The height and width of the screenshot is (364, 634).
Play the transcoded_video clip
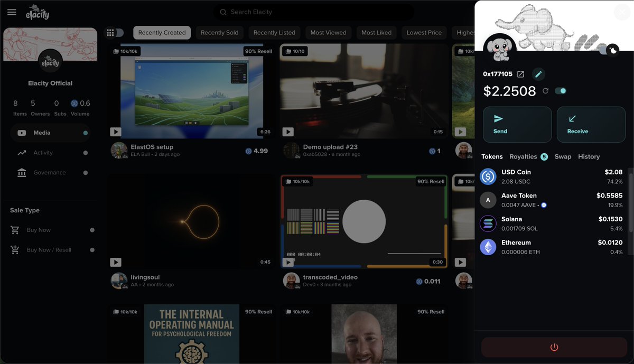288,262
